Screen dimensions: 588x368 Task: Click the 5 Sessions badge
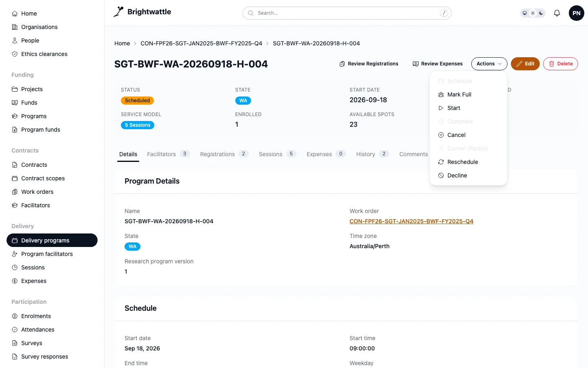pos(138,125)
